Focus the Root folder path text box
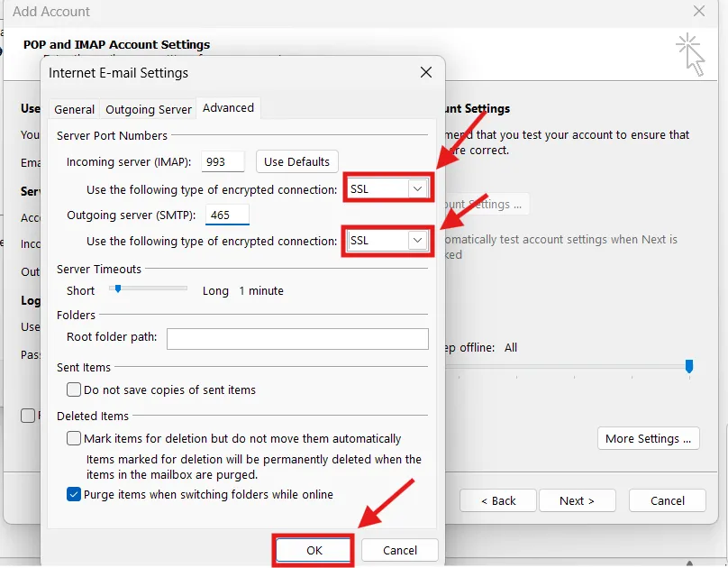Screen dimensions: 728x568 coord(297,338)
